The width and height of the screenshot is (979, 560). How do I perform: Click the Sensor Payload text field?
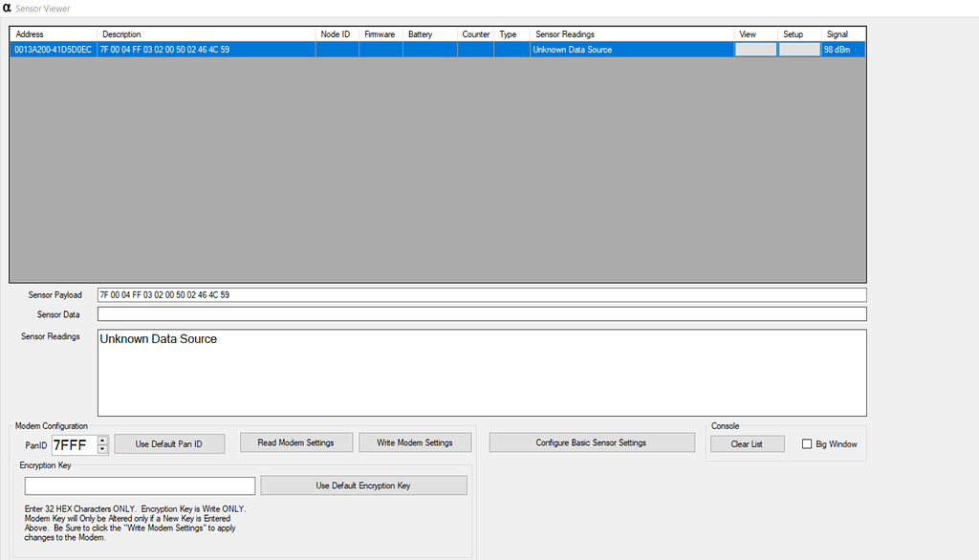(x=481, y=295)
